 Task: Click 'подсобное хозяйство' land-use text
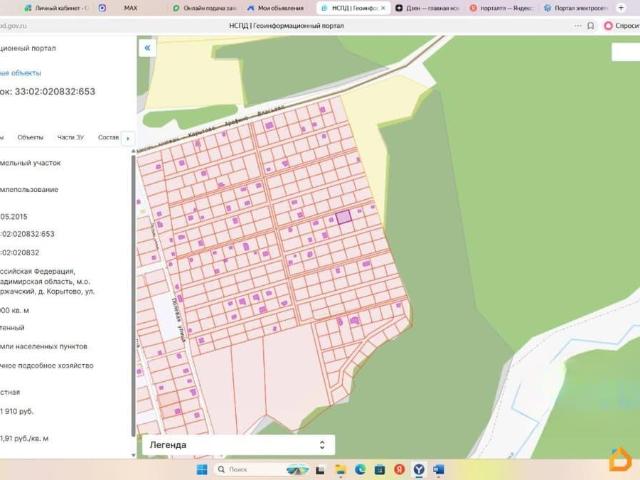pos(55,365)
